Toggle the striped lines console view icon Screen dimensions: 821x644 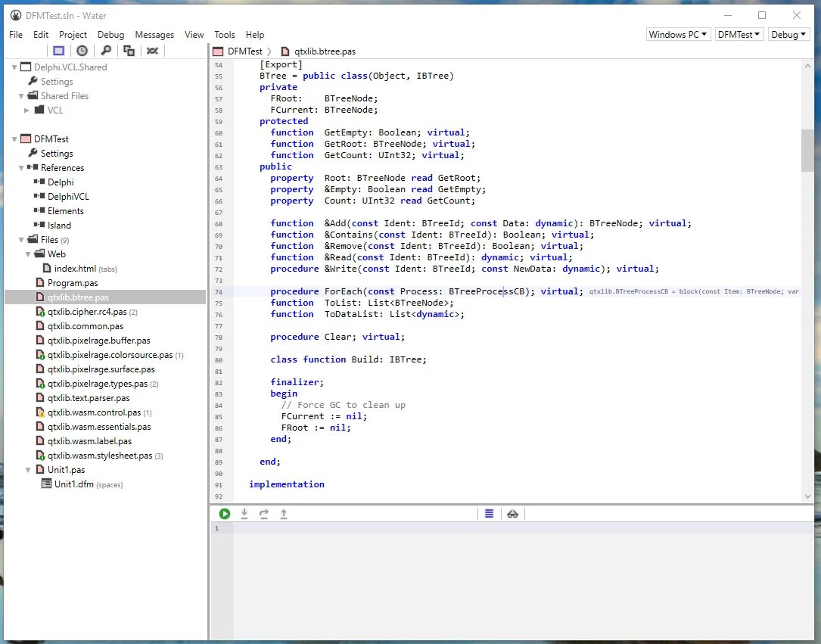(489, 514)
